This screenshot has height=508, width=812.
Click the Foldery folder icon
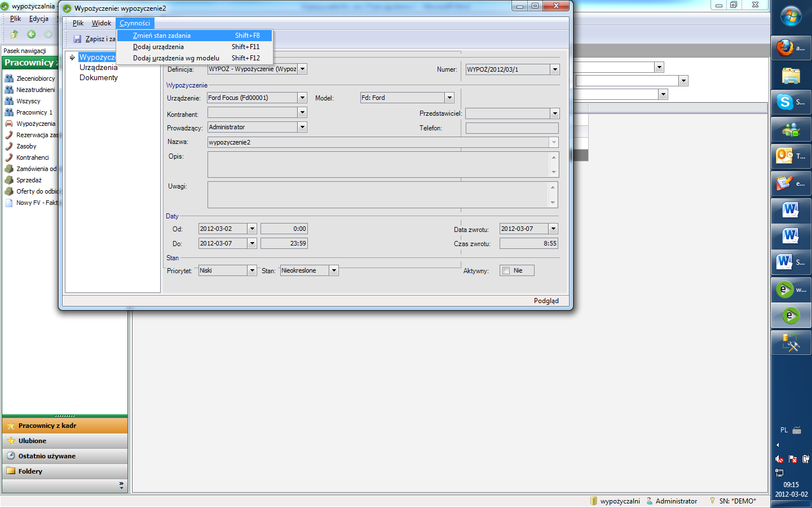coord(11,471)
